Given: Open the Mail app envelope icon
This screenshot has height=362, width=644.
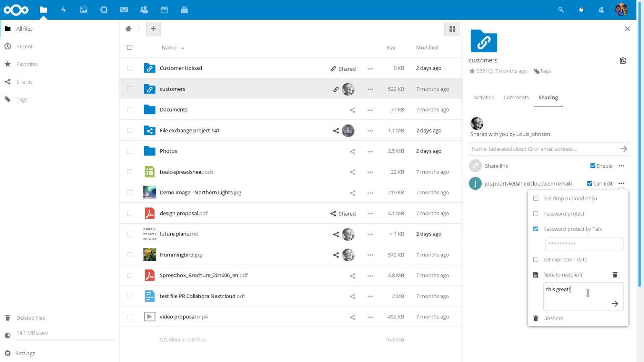Looking at the screenshot, I should [x=124, y=10].
